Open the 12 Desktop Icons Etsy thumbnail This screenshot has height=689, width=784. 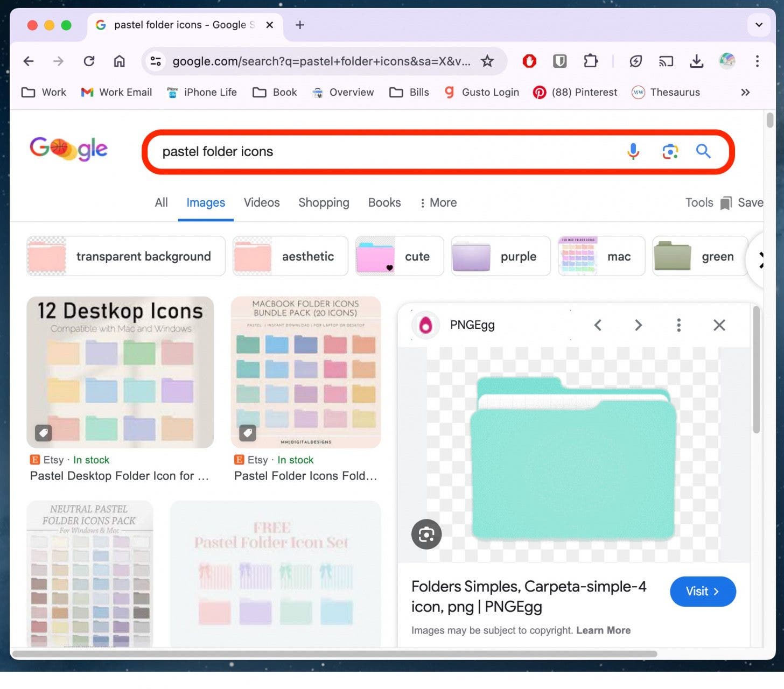(x=120, y=372)
